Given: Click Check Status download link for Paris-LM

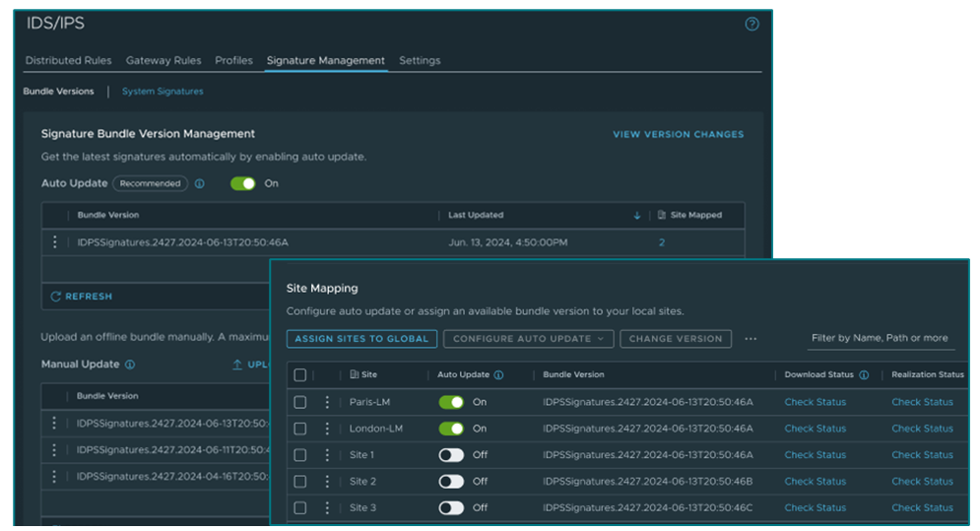Looking at the screenshot, I should 815,402.
